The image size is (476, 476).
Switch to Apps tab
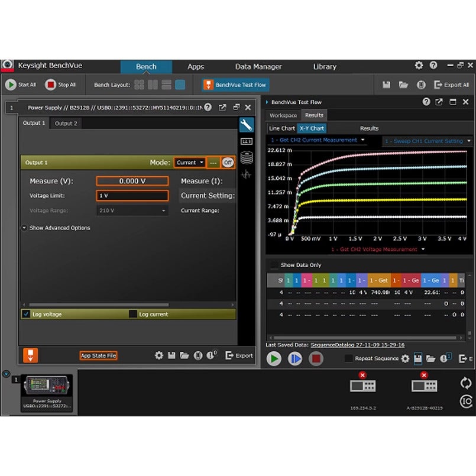196,66
